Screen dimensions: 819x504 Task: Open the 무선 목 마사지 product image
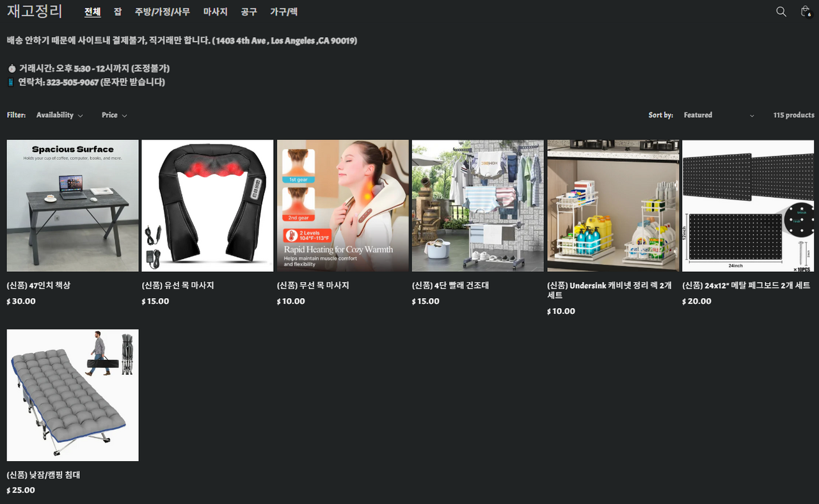coord(342,205)
